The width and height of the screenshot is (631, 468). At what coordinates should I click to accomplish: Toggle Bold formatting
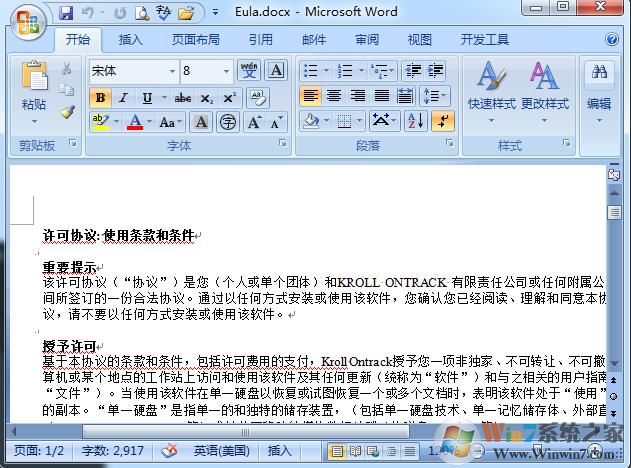101,98
